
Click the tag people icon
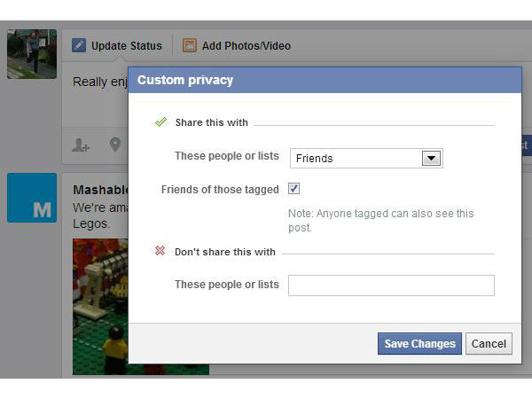[81, 145]
